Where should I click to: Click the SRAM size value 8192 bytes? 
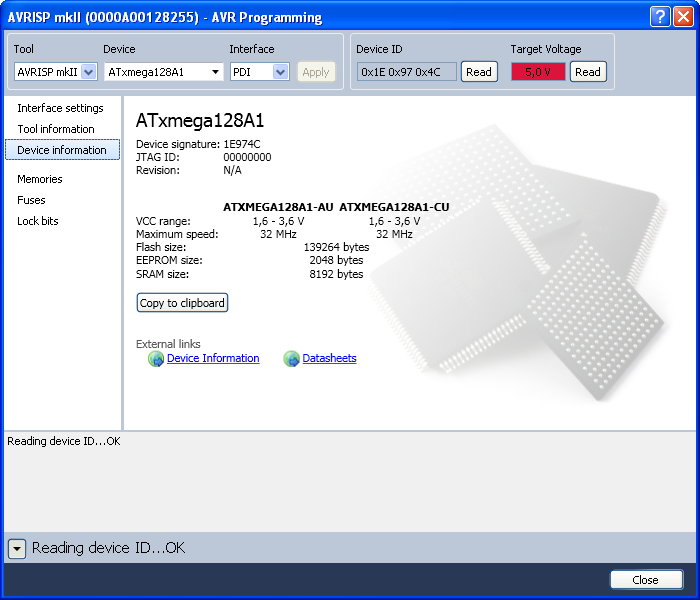336,274
